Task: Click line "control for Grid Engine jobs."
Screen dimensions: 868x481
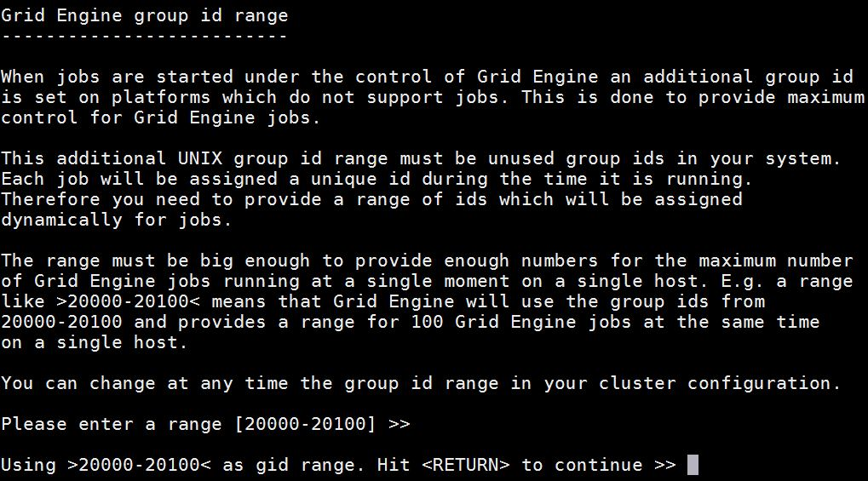Action: pyautogui.click(x=160, y=117)
